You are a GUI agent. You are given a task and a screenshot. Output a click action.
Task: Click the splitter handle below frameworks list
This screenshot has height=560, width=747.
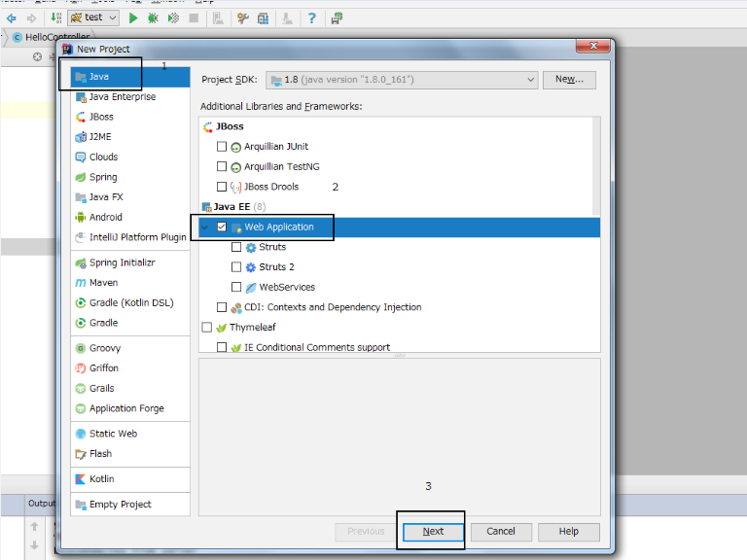pos(400,355)
